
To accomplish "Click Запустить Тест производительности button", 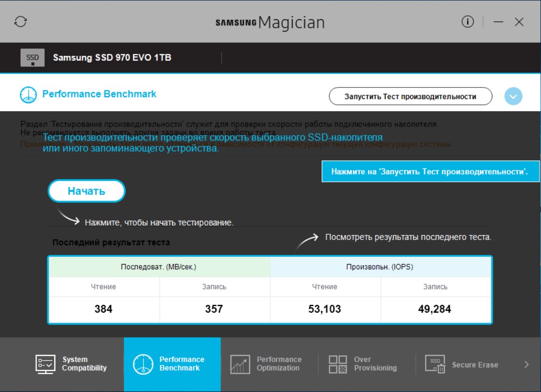I will click(x=411, y=96).
